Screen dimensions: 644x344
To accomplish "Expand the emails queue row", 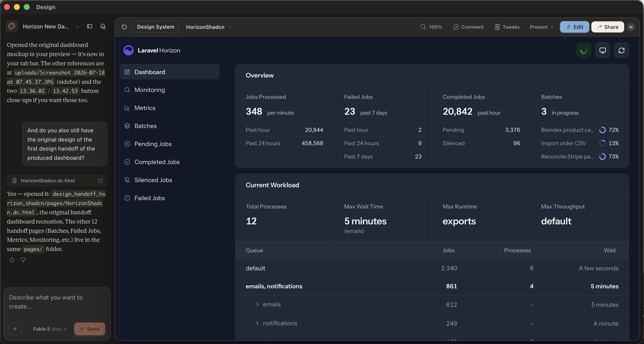I will (x=257, y=304).
